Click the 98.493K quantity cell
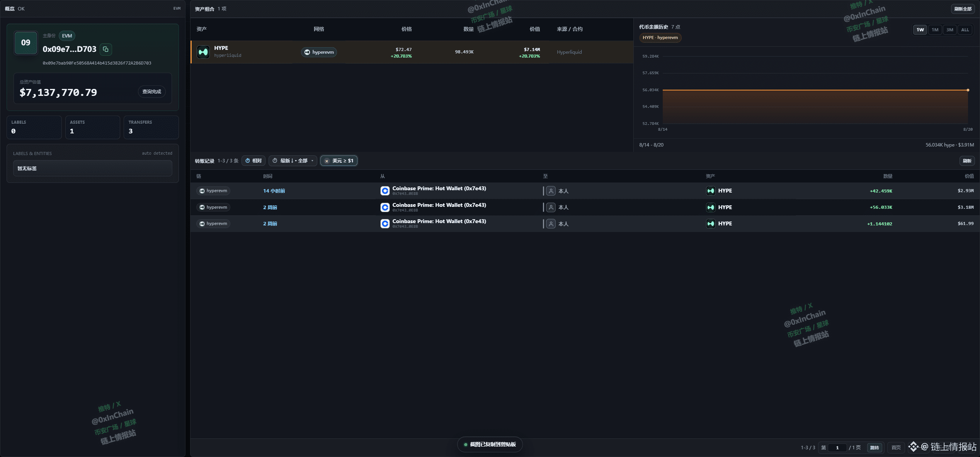 click(464, 52)
